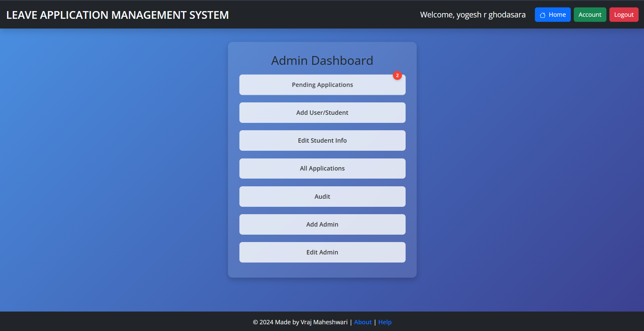644x331 pixels.
Task: Click the green Account button
Action: pyautogui.click(x=590, y=14)
